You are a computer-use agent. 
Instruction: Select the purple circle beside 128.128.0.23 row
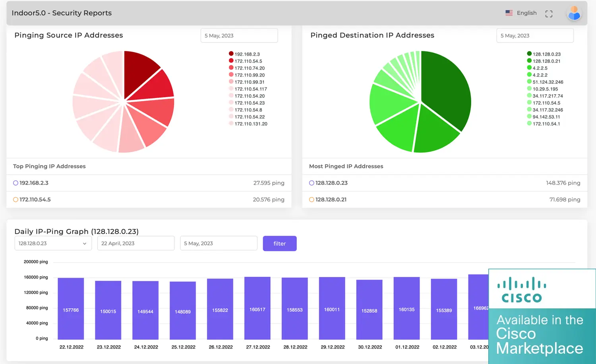(x=312, y=183)
